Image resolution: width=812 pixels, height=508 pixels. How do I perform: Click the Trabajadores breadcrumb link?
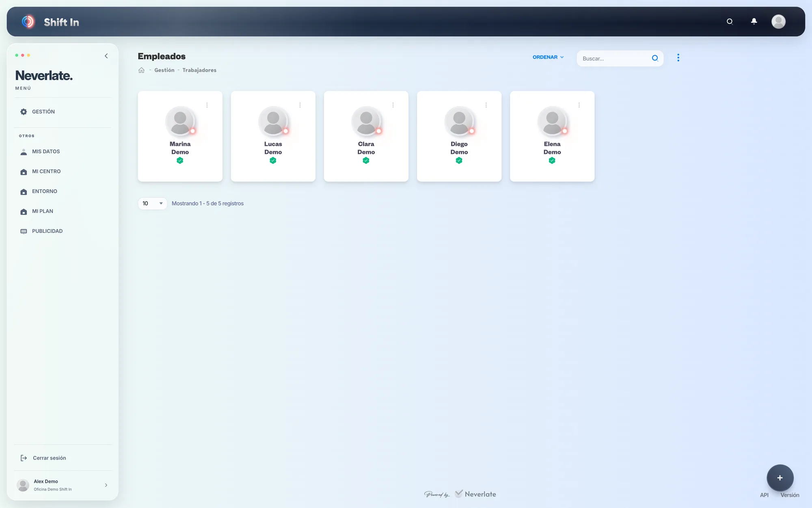coord(199,70)
